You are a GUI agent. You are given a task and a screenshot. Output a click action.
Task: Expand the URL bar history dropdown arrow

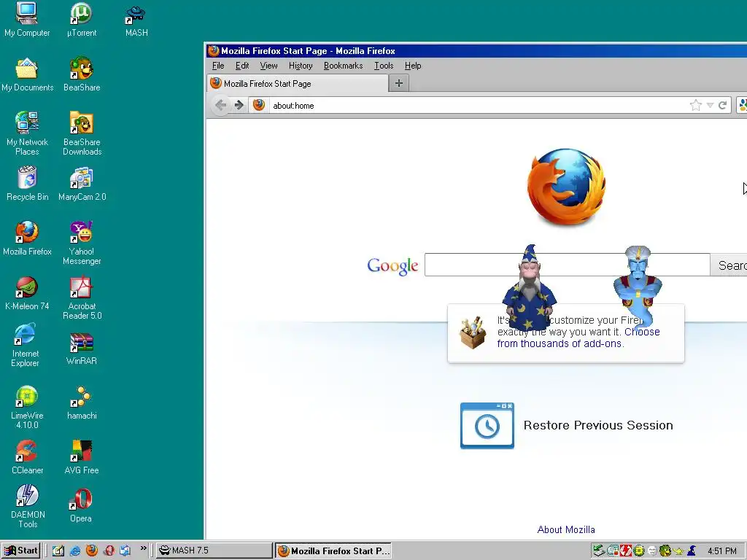coord(710,105)
